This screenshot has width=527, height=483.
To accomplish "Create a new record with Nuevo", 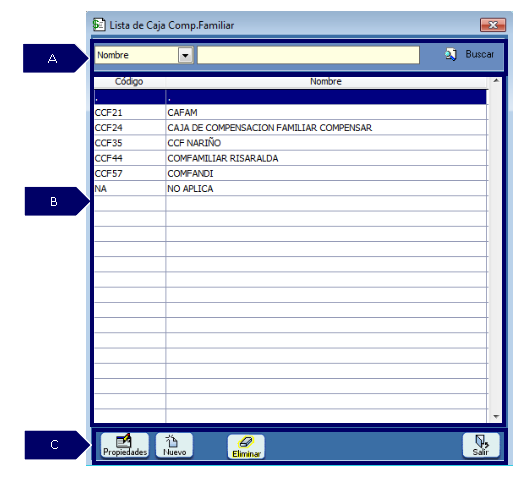I will click(x=174, y=445).
